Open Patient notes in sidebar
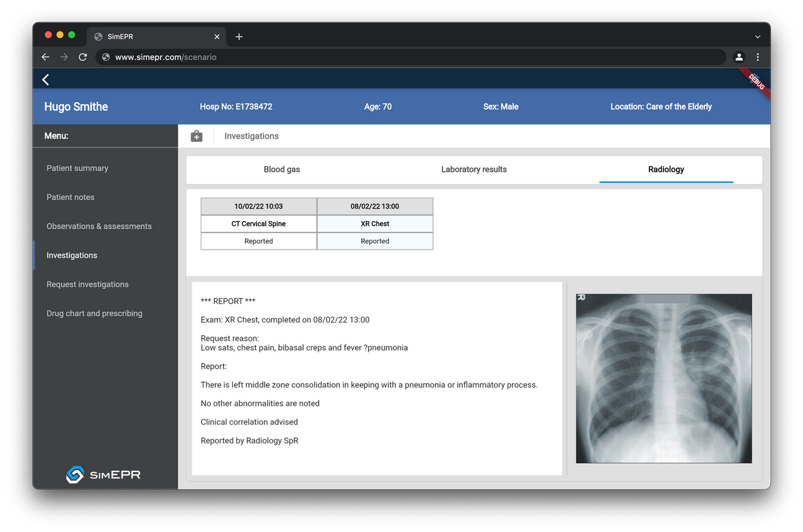803x532 pixels. click(71, 198)
